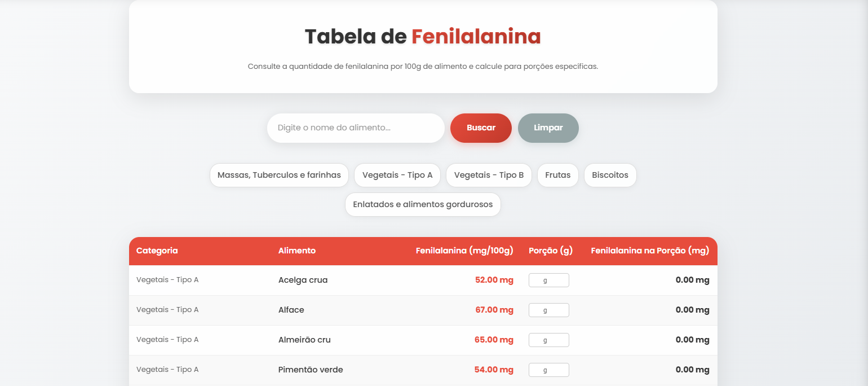Click the 52.00 mg value for Acelga crua
This screenshot has width=868, height=386.
[x=493, y=280]
